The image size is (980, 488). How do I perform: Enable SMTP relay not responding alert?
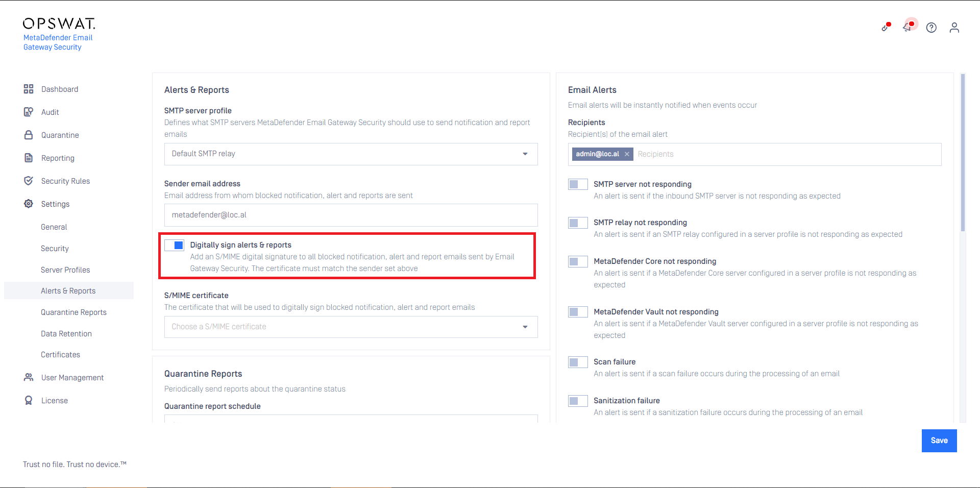(578, 223)
